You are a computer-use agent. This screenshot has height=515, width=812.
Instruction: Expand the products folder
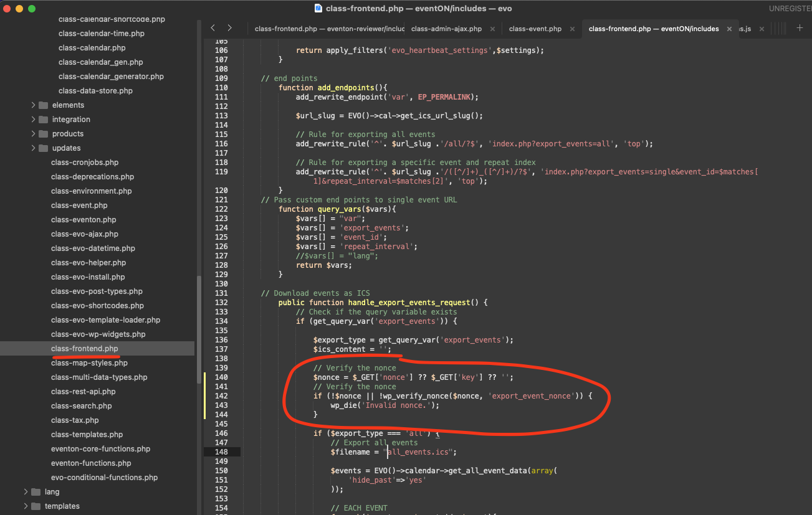pyautogui.click(x=34, y=134)
